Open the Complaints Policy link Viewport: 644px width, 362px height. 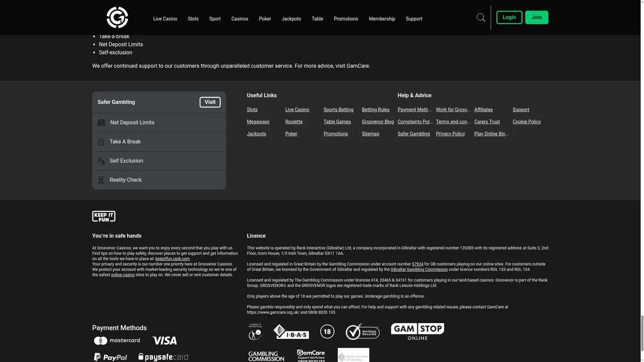415,122
